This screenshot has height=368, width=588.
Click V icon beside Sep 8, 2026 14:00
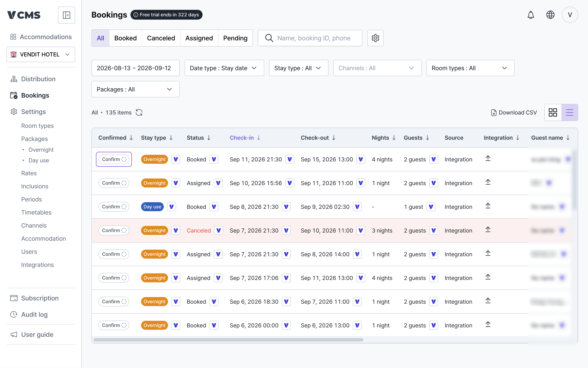(x=357, y=254)
